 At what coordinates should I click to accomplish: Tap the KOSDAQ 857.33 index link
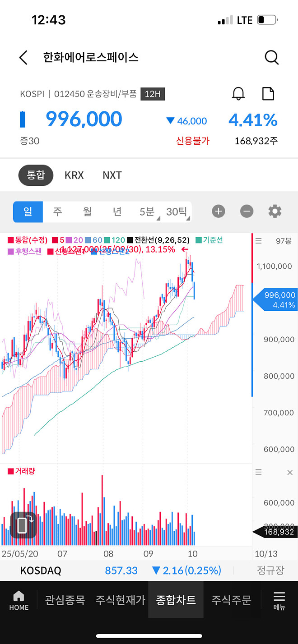tap(121, 570)
